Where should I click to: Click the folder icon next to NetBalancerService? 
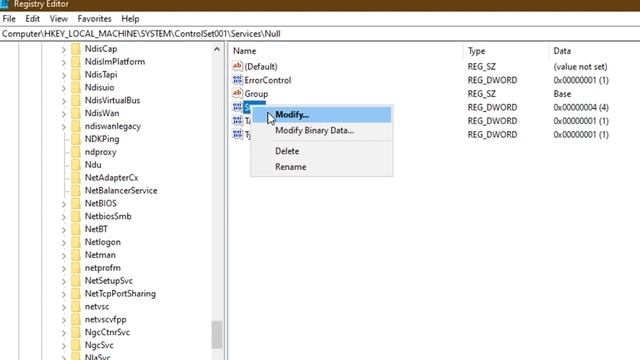pyautogui.click(x=76, y=191)
